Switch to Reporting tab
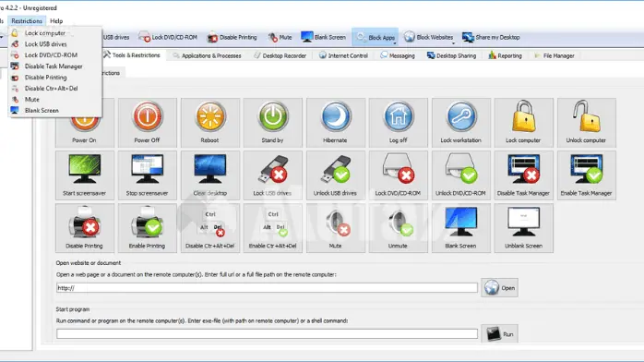The height and width of the screenshot is (362, 644). coord(506,55)
